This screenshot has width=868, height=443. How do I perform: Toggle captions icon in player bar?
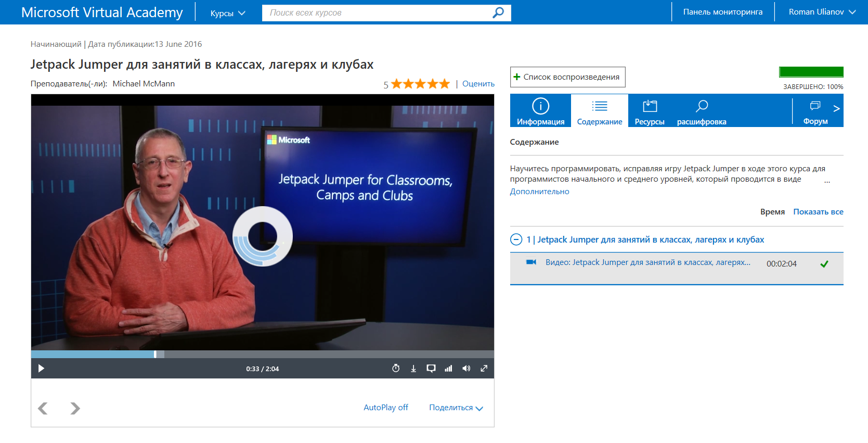point(431,369)
